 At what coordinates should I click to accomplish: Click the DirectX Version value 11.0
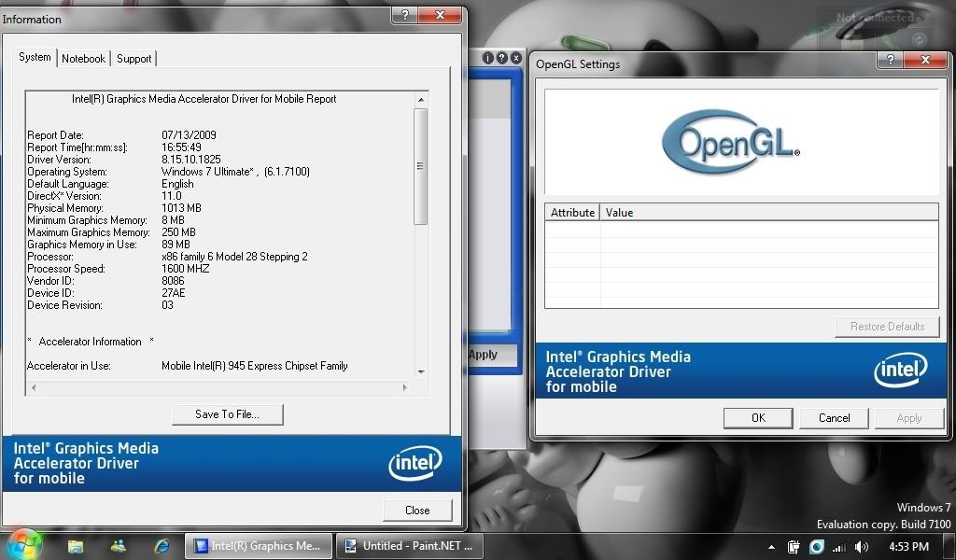click(172, 196)
